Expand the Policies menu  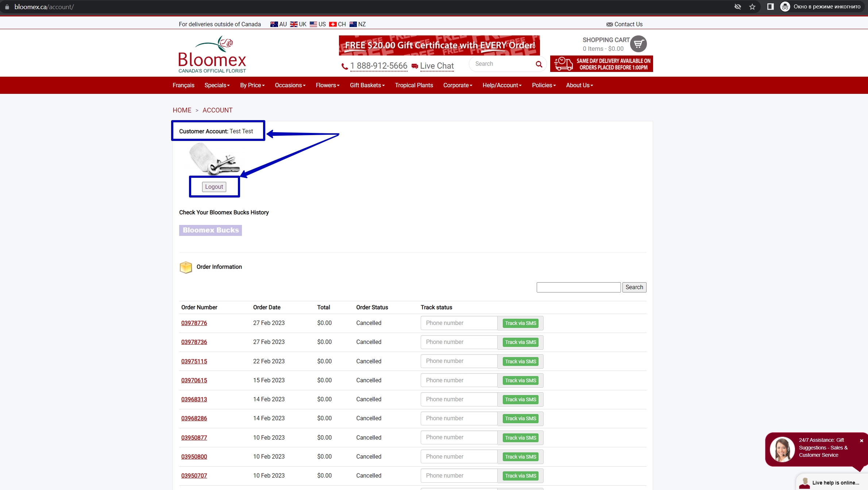[544, 85]
